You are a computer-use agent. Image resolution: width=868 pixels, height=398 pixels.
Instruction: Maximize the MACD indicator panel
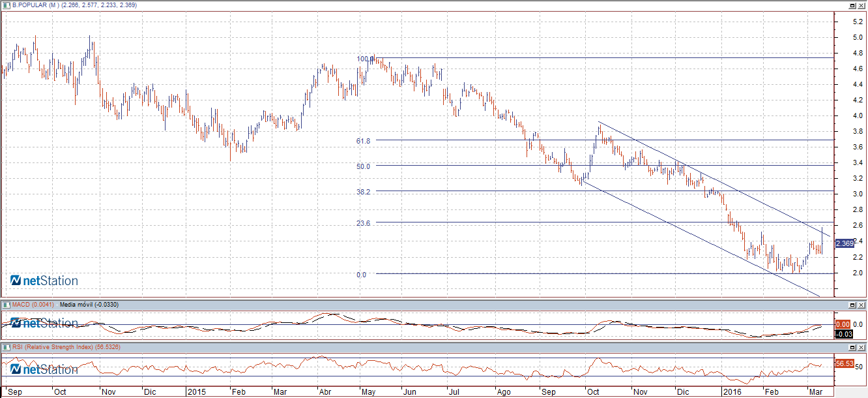[852, 305]
